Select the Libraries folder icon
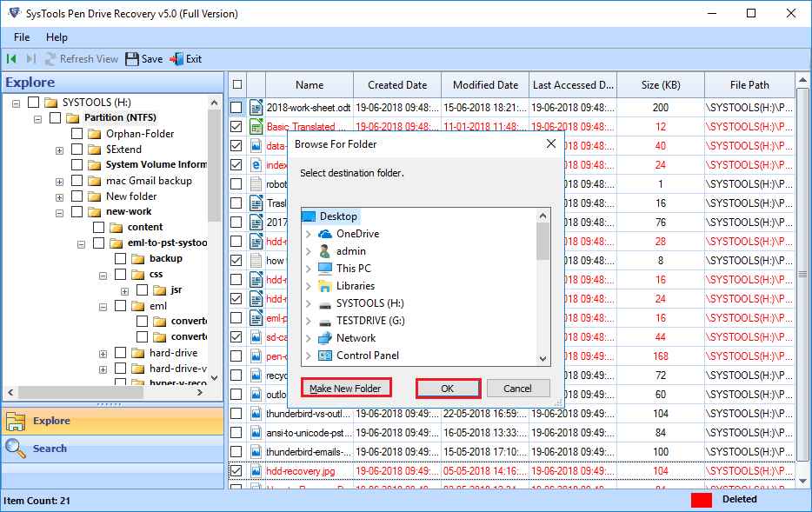The height and width of the screenshot is (512, 812). [324, 286]
